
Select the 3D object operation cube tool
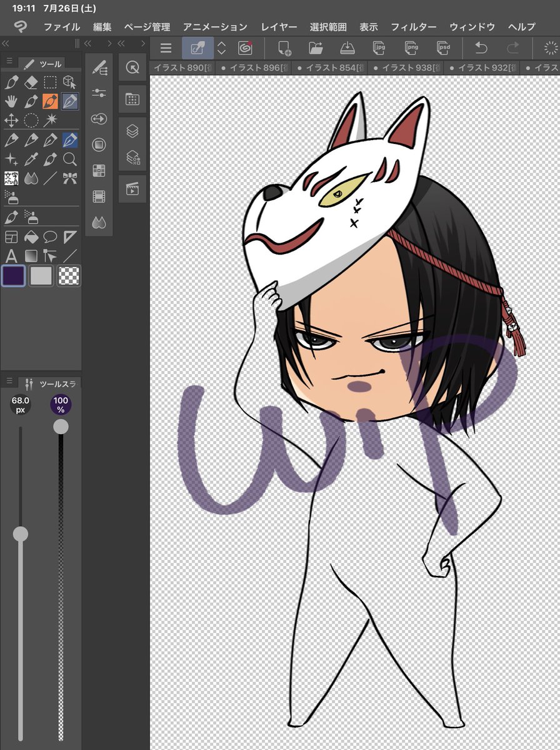point(69,83)
